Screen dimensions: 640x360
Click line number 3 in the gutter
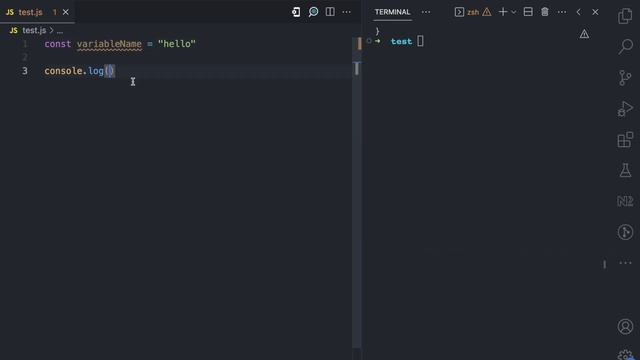pos(25,71)
